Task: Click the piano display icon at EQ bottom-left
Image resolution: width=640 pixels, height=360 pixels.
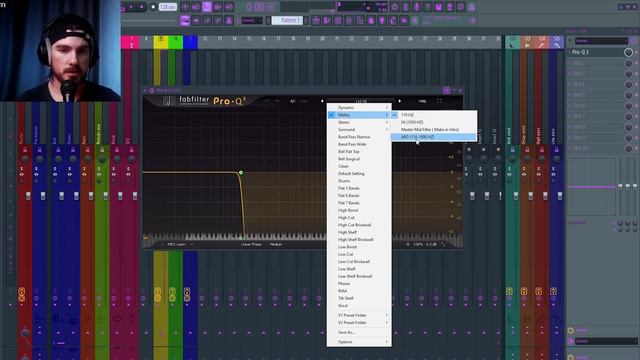Action: 146,237
